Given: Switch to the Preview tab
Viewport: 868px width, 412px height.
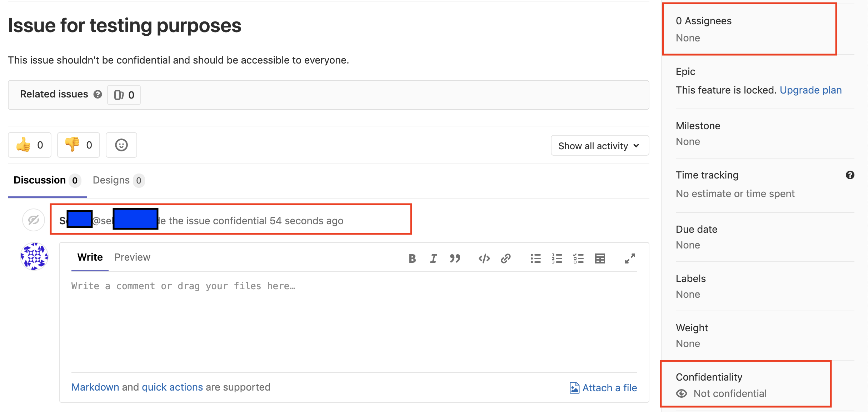Looking at the screenshot, I should coord(132,257).
